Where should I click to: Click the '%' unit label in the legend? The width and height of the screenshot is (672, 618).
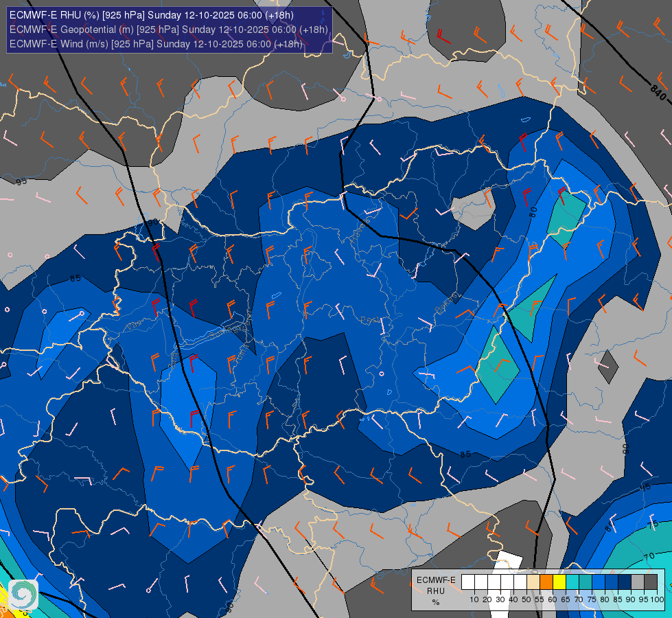tap(436, 602)
